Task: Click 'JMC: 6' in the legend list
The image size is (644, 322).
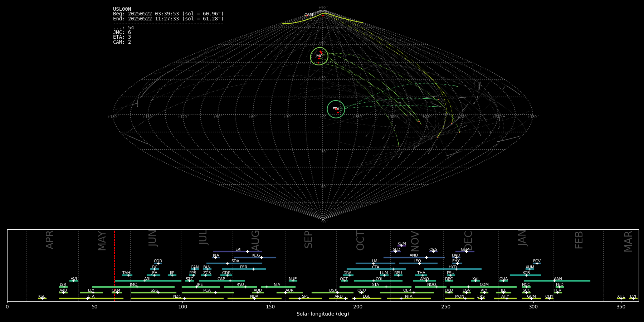Action: point(122,33)
